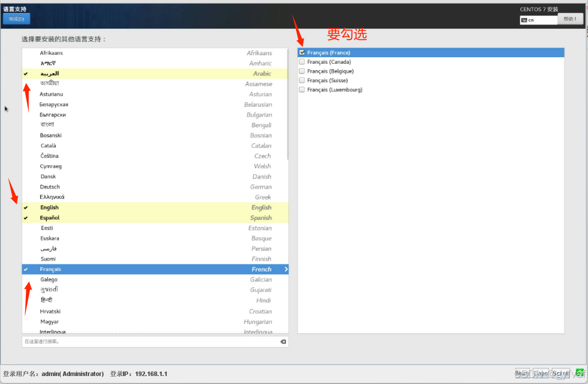The height and width of the screenshot is (384, 588).
Task: Select the Hindi language row
Action: click(154, 301)
